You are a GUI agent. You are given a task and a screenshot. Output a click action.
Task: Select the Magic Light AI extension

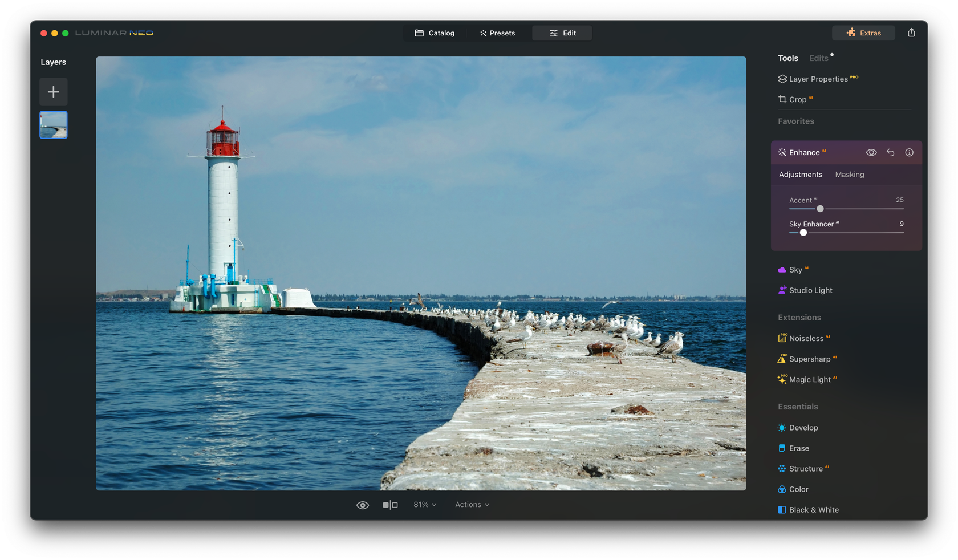811,379
